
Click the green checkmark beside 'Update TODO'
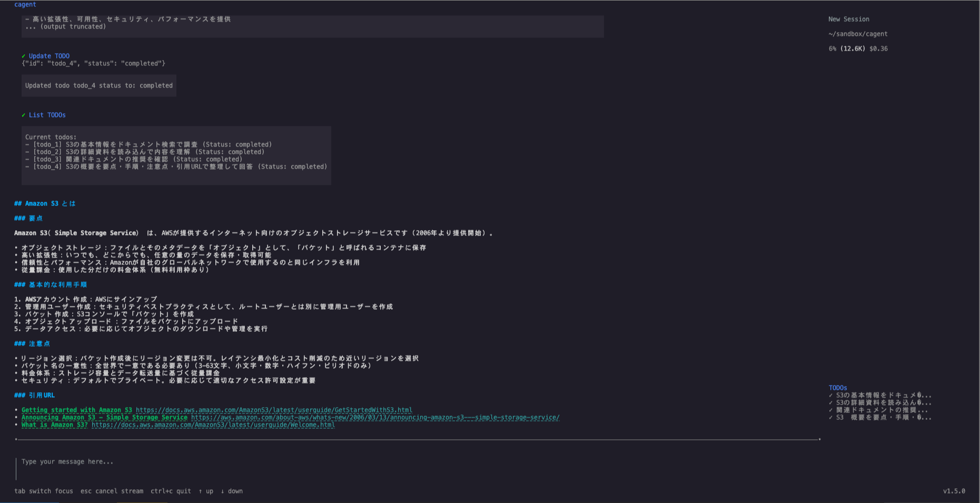pos(24,56)
